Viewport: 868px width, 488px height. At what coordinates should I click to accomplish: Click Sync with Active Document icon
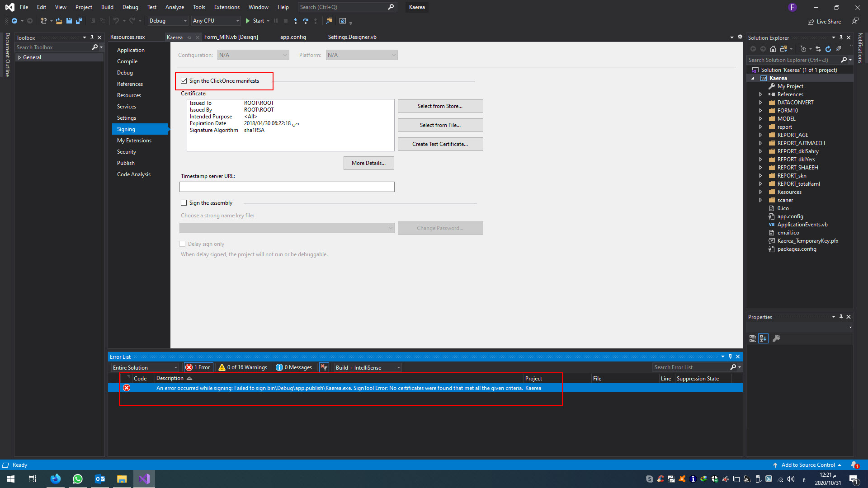818,49
